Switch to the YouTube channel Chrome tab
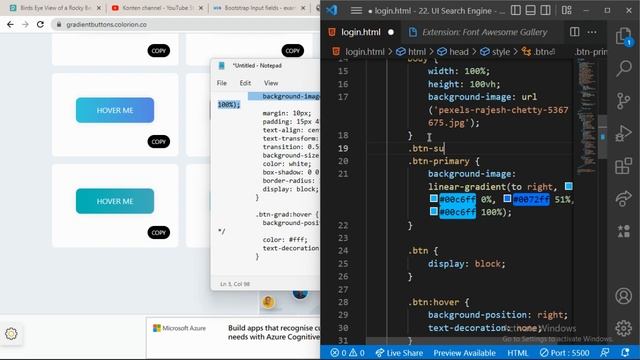 [x=157, y=8]
